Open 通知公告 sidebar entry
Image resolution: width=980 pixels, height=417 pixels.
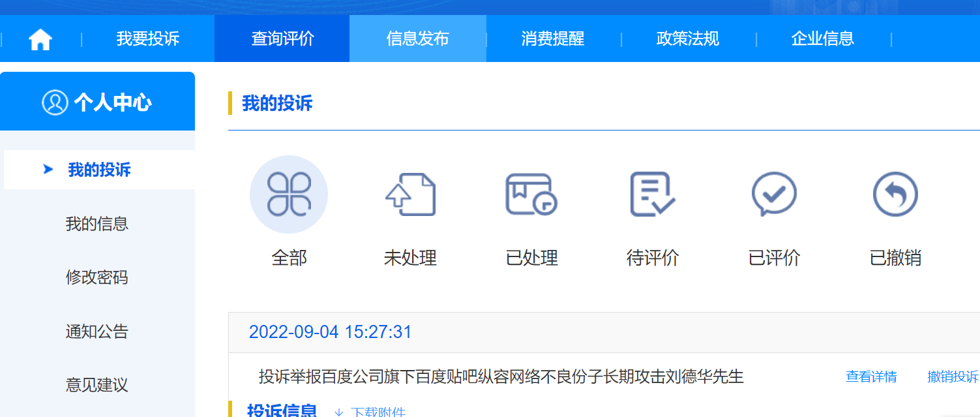(97, 332)
